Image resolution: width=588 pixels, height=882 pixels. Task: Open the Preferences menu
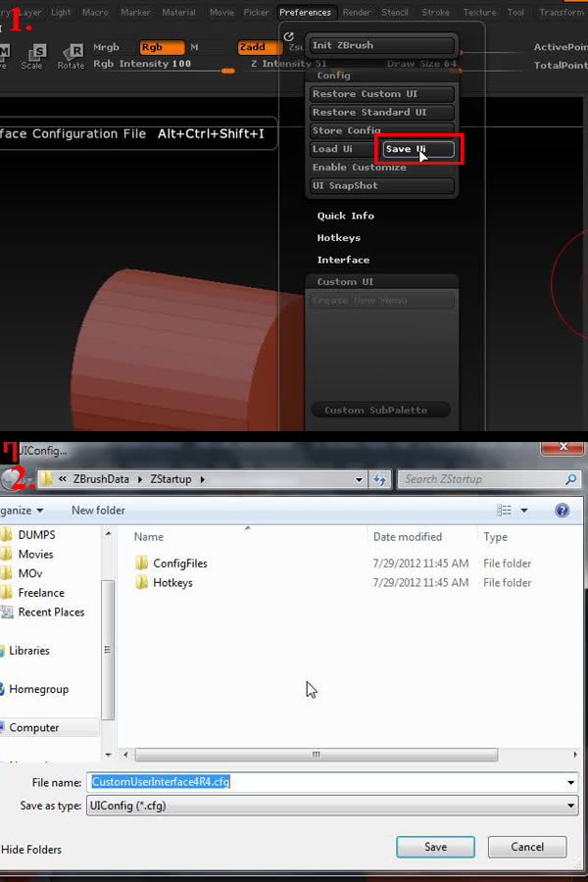tap(305, 12)
